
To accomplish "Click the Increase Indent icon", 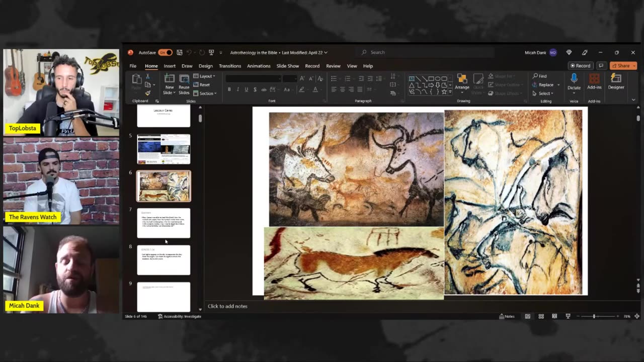I will click(370, 78).
